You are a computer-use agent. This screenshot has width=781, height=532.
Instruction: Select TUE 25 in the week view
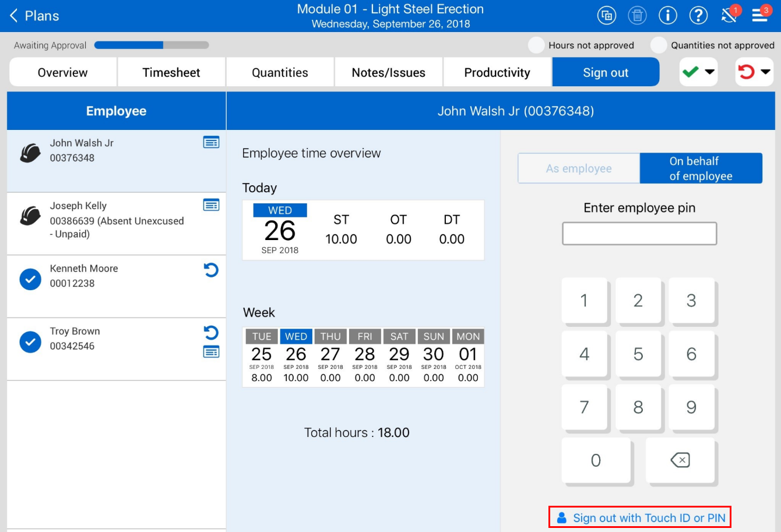point(262,357)
